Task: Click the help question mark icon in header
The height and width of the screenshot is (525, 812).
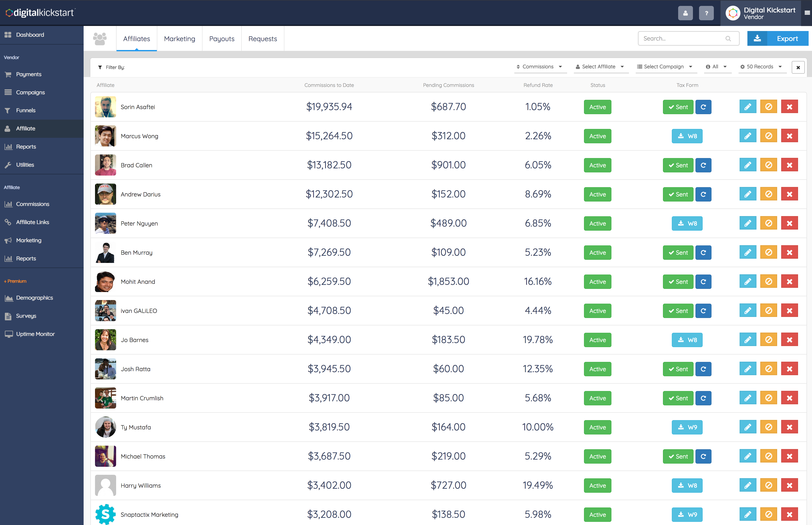Action: (x=706, y=13)
